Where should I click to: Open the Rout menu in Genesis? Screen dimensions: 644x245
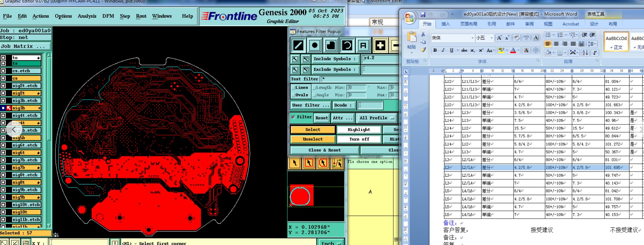pyautogui.click(x=141, y=16)
